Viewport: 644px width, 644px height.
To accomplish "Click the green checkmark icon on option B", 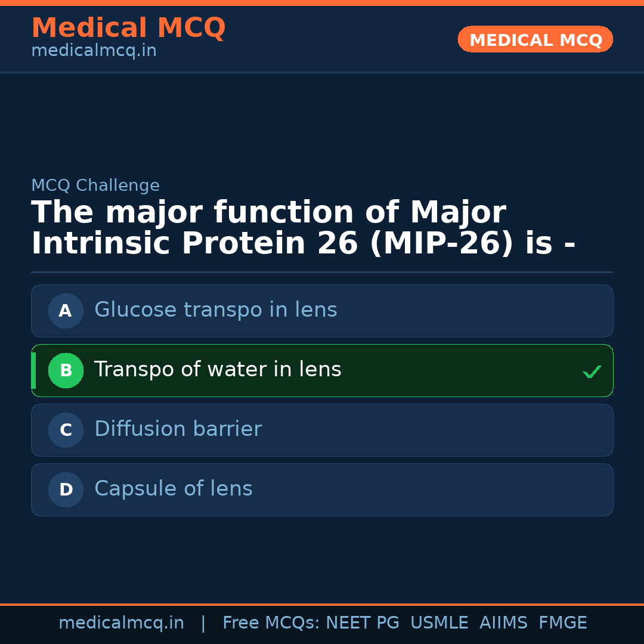I will (x=592, y=371).
